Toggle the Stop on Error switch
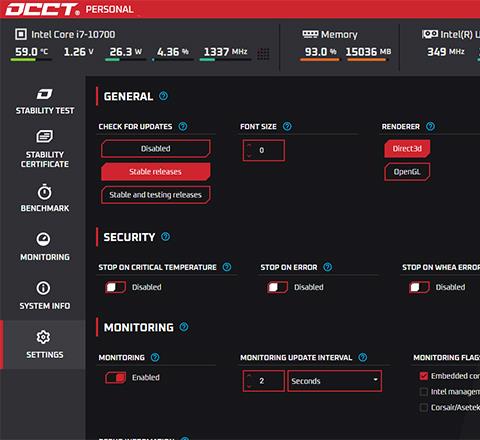The width and height of the screenshot is (480, 440). 277,287
